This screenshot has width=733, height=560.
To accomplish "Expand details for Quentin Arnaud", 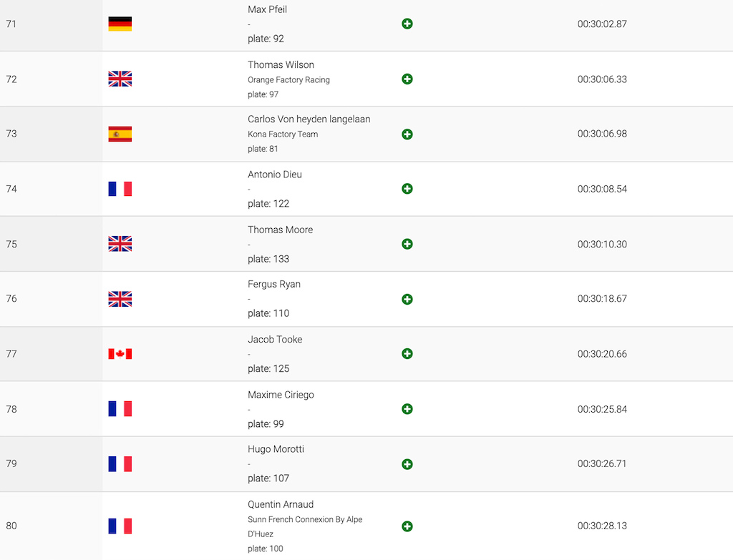I will click(x=407, y=526).
